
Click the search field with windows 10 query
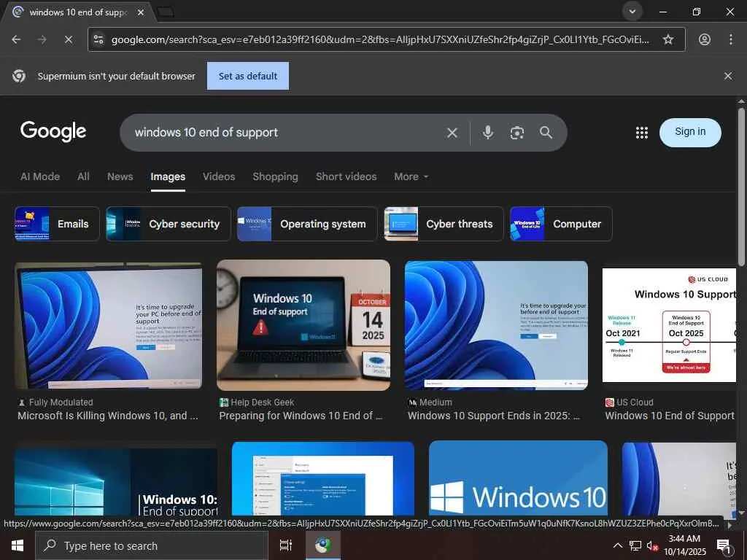pyautogui.click(x=286, y=133)
